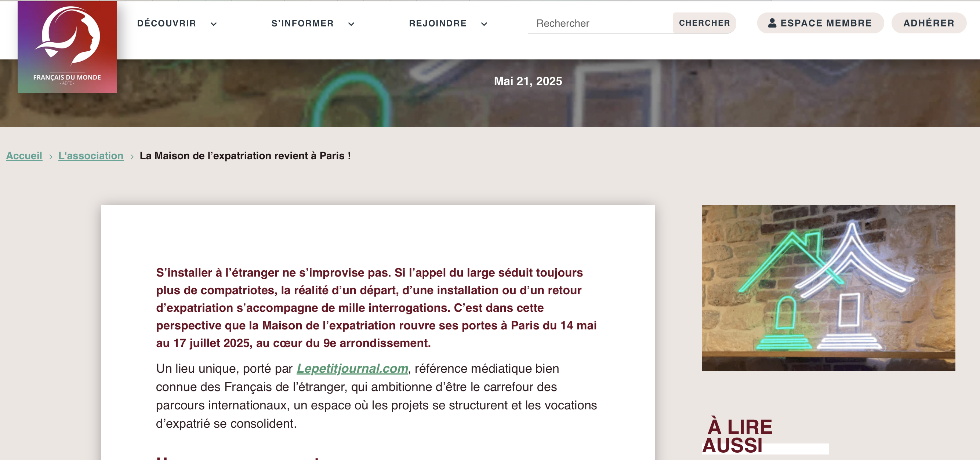This screenshot has width=980, height=460.
Task: Go to Accueil breadcrumb link
Action: (24, 156)
